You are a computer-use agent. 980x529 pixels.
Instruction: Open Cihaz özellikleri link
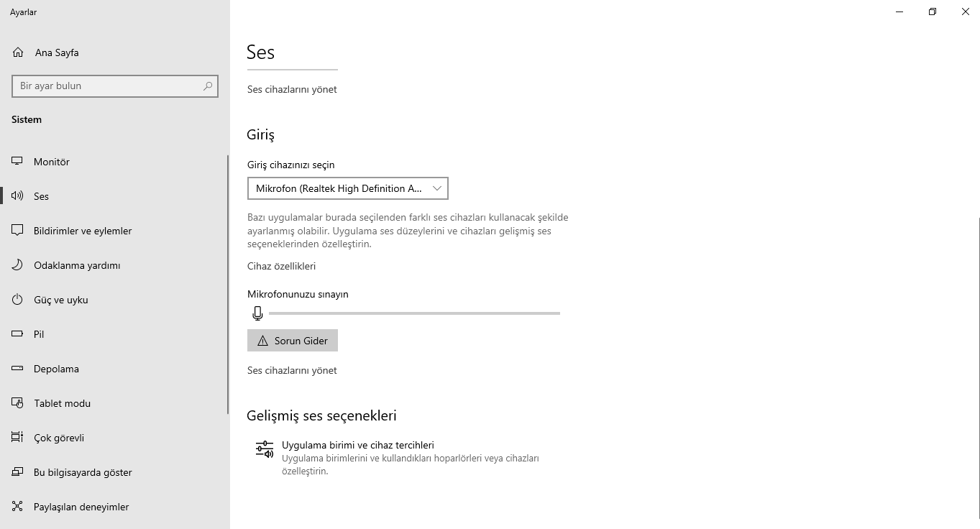(281, 266)
